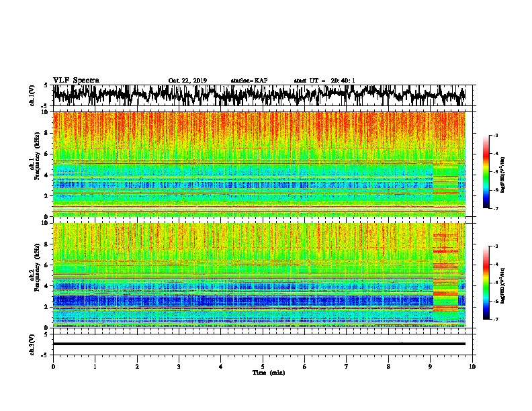Viewport: 532px width, 411px height.
Task: Click the "Time (min)" axis title
Action: tap(269, 373)
